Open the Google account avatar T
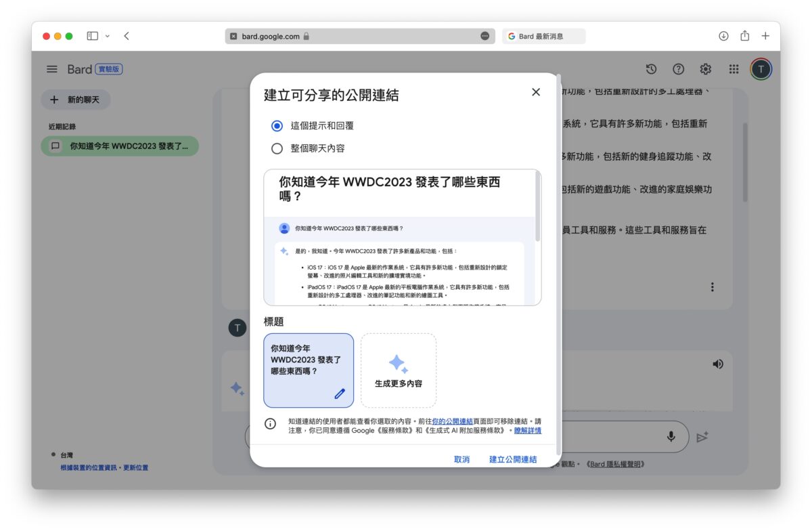The image size is (812, 531). (761, 69)
